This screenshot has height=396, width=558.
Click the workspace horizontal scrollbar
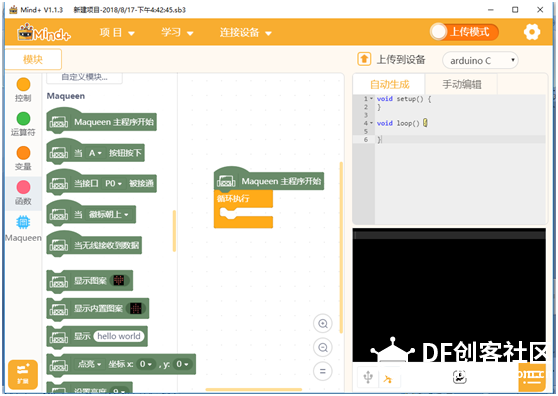tap(254, 390)
